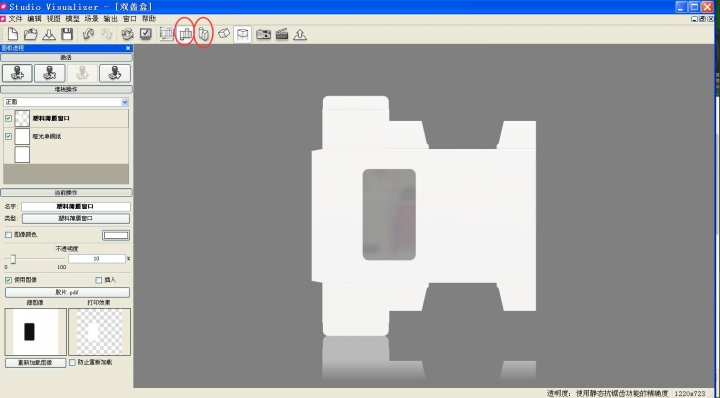Click the 重新加载图像 button
This screenshot has width=720, height=398.
[35, 363]
